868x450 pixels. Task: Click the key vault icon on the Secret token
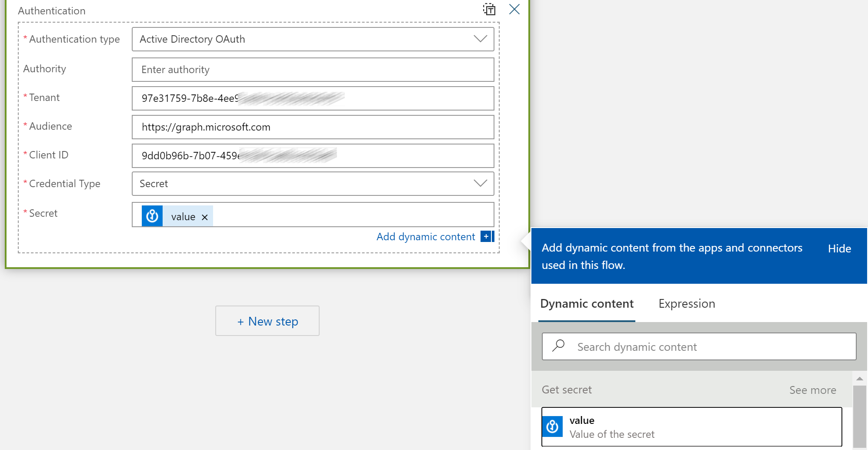pyautogui.click(x=152, y=215)
